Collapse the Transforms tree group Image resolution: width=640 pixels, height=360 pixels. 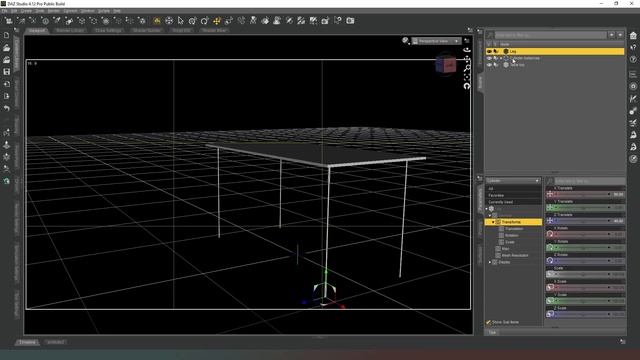tap(493, 222)
